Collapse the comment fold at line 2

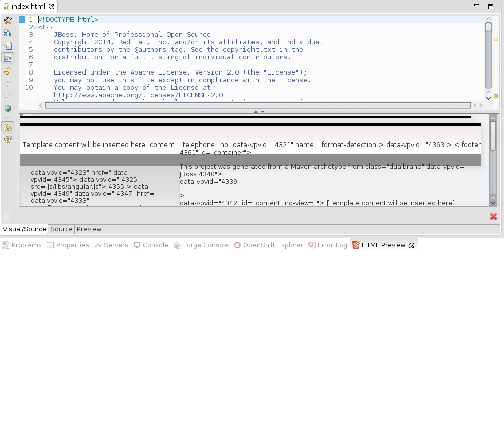(x=35, y=27)
